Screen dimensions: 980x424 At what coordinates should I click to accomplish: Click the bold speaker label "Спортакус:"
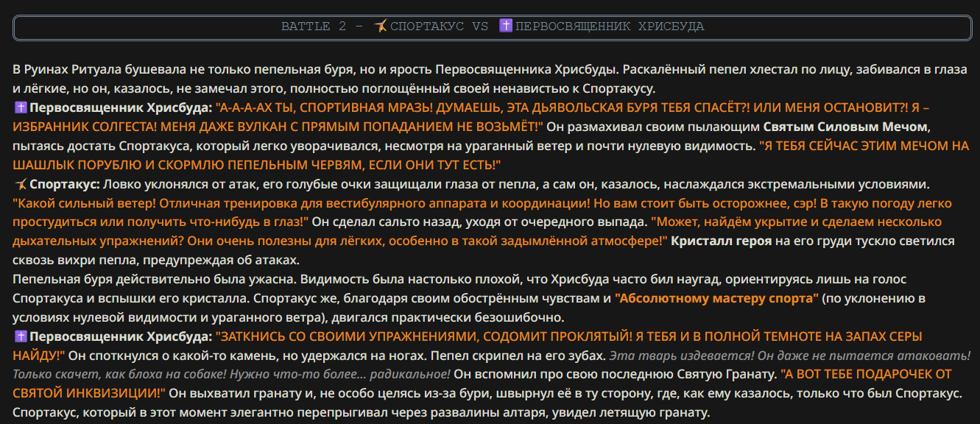pyautogui.click(x=65, y=184)
